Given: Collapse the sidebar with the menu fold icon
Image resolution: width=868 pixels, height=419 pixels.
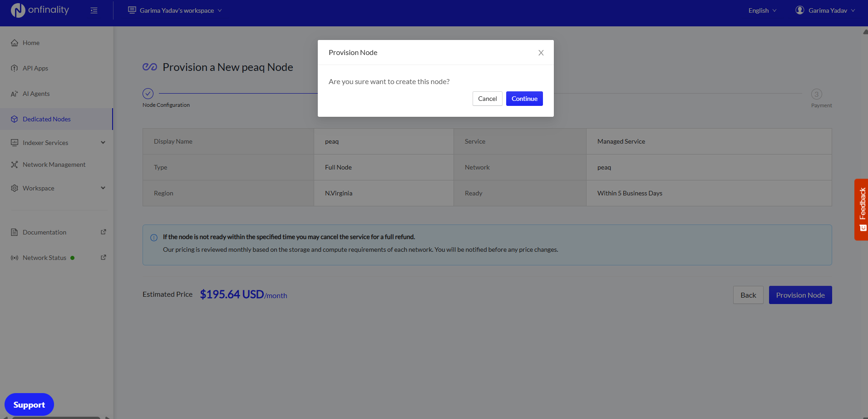Looking at the screenshot, I should (x=94, y=10).
